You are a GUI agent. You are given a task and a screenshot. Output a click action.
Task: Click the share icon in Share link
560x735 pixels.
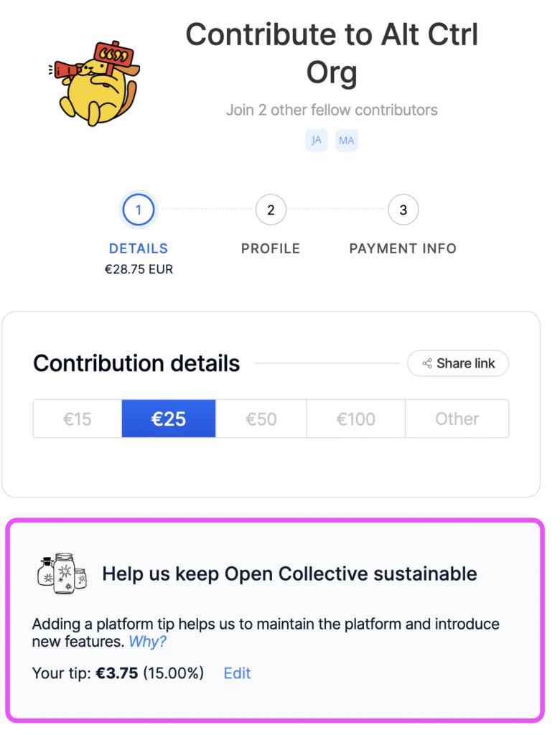tap(427, 363)
